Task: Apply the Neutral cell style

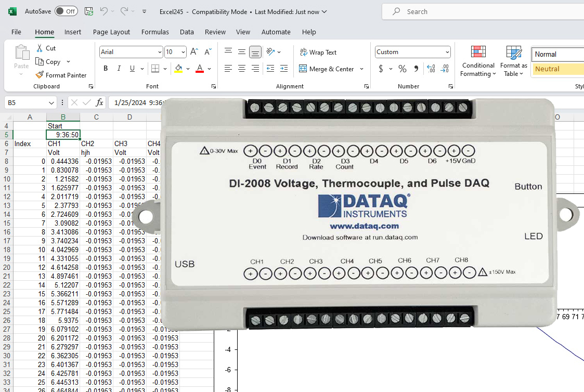Action: point(559,69)
